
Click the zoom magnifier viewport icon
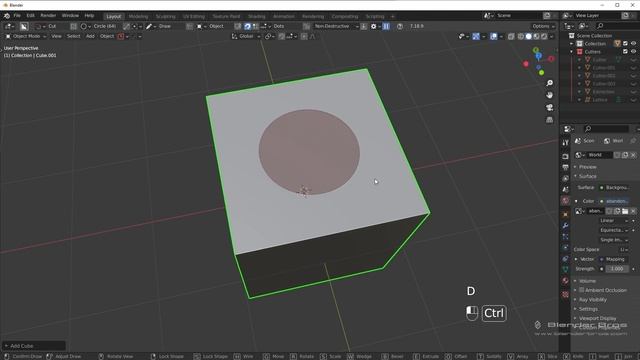pyautogui.click(x=550, y=83)
